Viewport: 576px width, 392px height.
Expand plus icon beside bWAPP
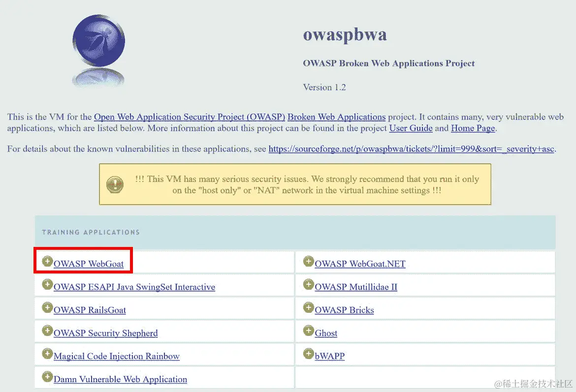(309, 354)
